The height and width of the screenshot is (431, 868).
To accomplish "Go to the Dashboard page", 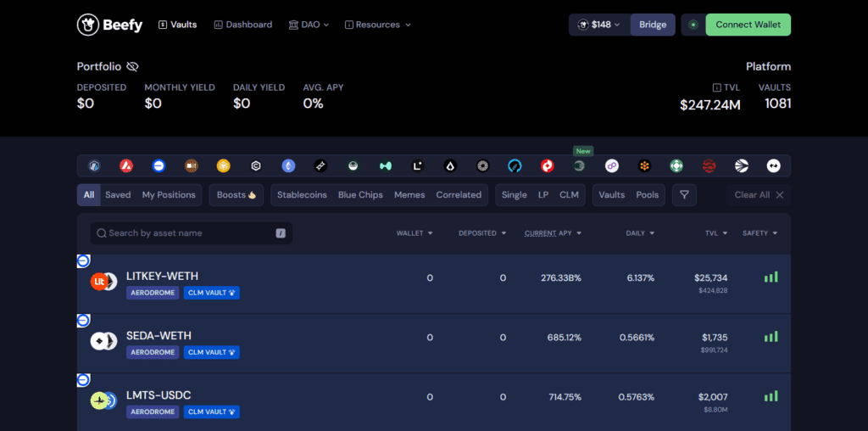I will point(243,25).
